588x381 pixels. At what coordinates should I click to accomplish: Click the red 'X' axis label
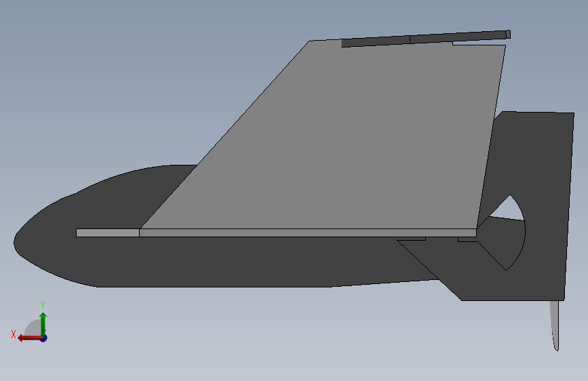pyautogui.click(x=14, y=334)
